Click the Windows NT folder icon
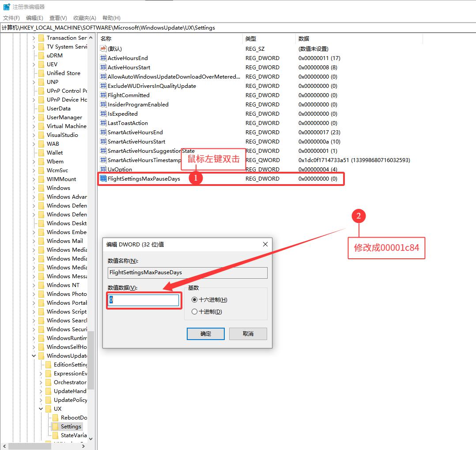 click(x=42, y=285)
